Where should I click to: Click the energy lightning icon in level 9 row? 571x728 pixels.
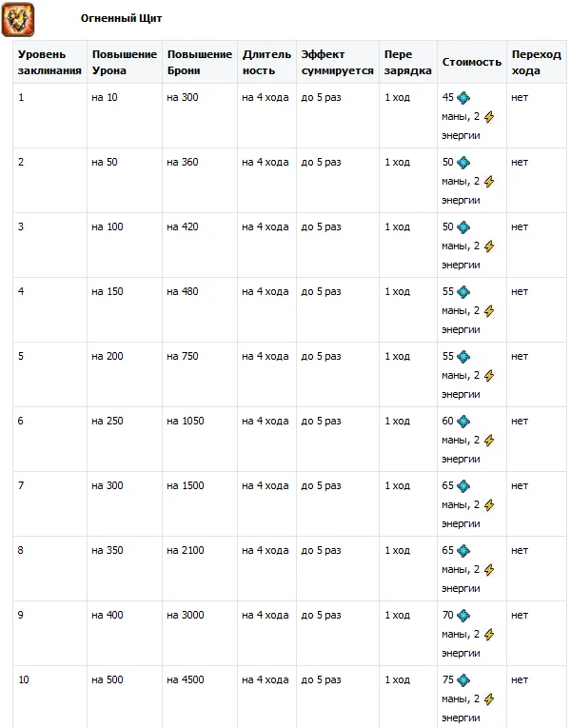tap(489, 634)
